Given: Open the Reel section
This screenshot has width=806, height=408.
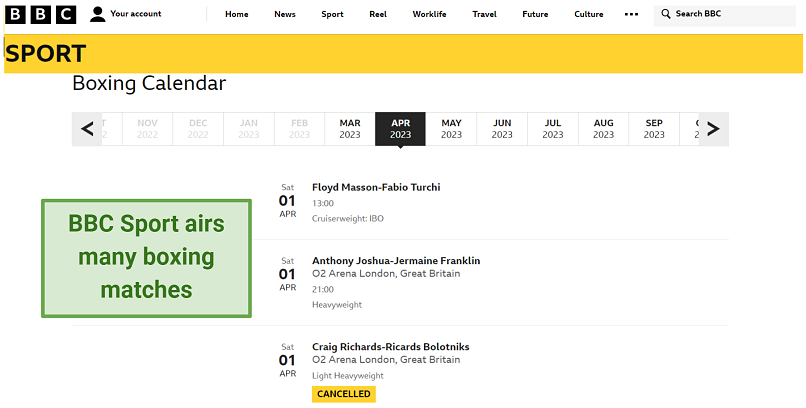Looking at the screenshot, I should (378, 14).
